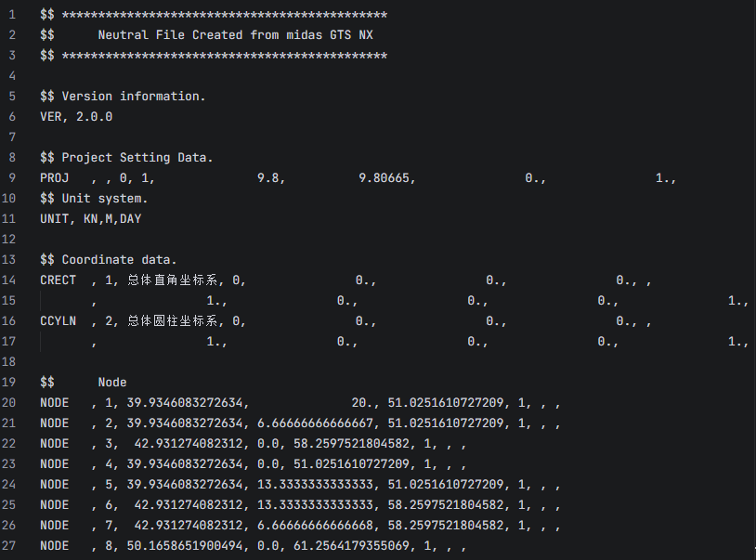Viewport: 756px width, 560px height.
Task: Click the '$$ Node' section comment
Action: coord(84,383)
